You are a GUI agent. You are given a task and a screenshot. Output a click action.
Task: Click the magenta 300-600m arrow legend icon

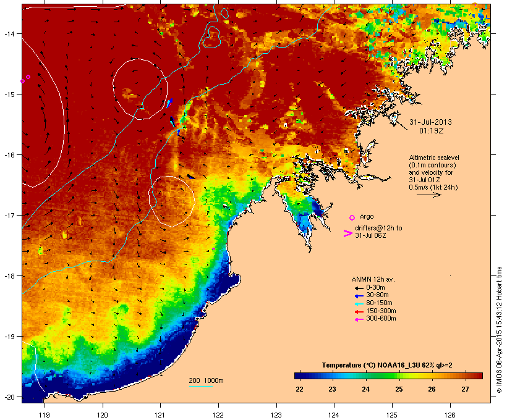(x=359, y=319)
